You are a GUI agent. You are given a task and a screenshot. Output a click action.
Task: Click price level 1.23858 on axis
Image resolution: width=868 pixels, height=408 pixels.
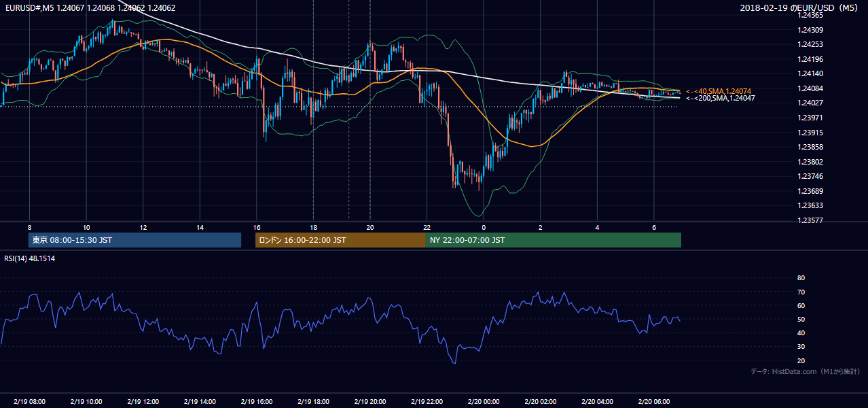(x=810, y=147)
